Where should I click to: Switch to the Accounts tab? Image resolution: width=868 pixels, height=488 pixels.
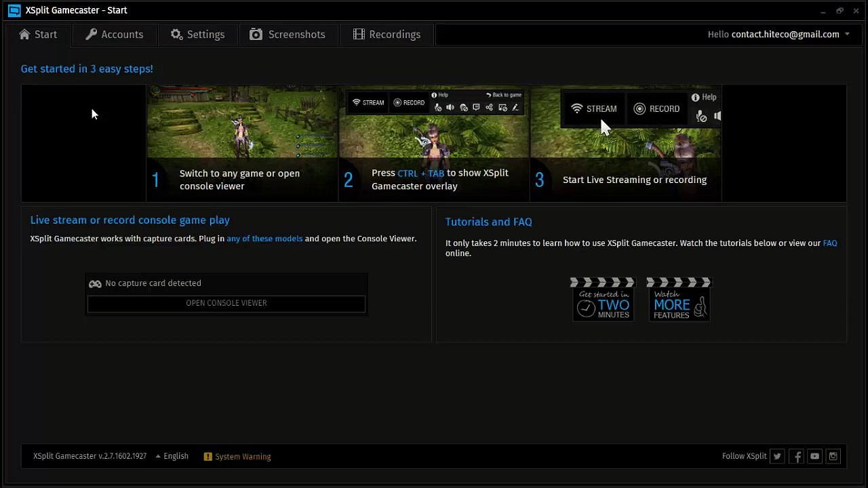[114, 35]
